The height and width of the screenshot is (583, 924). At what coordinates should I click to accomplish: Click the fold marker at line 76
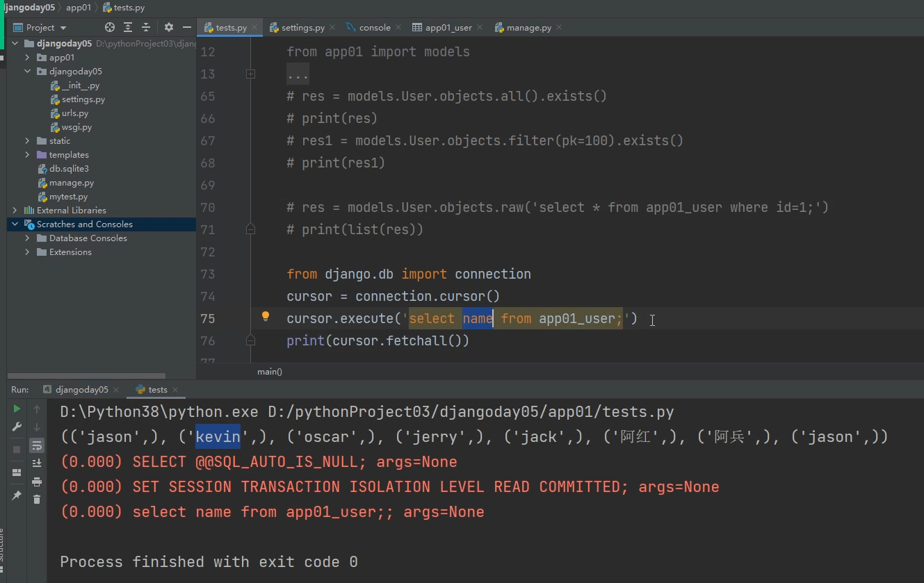(x=251, y=340)
